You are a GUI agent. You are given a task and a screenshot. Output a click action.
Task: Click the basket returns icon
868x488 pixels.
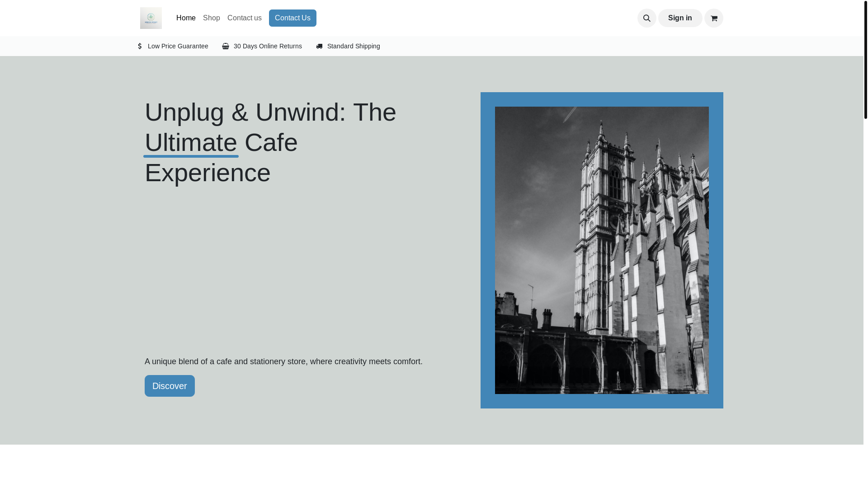tap(226, 46)
